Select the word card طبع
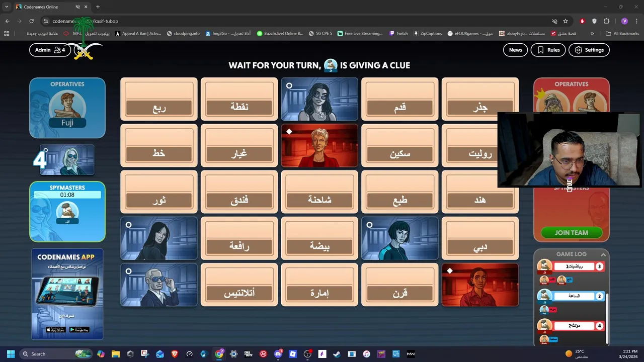Viewport: 644px width, 362px height. [x=400, y=192]
